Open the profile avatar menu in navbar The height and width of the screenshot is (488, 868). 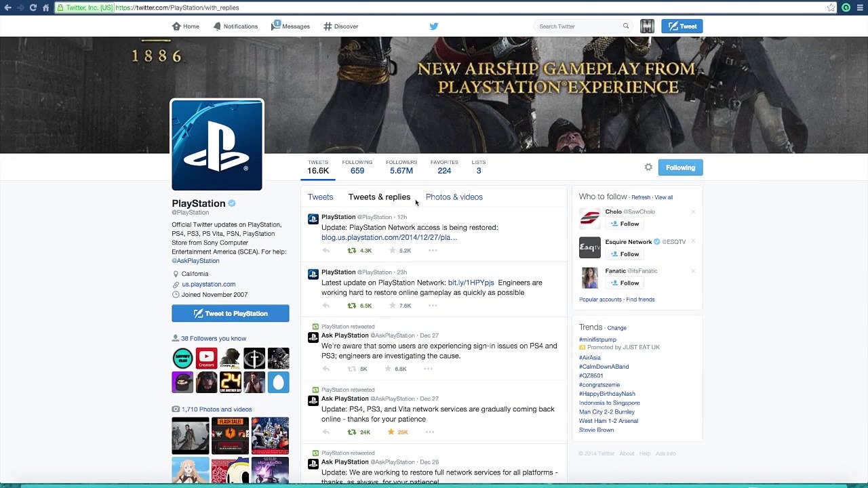(647, 26)
